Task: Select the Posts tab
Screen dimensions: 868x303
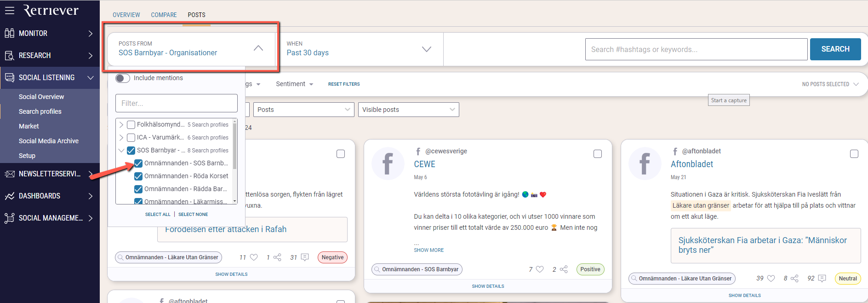Action: (x=196, y=15)
